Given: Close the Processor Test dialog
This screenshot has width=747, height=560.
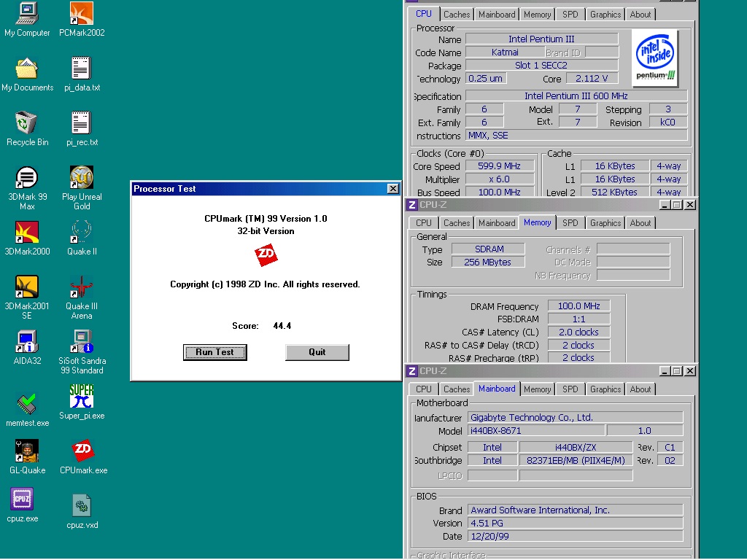Looking at the screenshot, I should (393, 189).
